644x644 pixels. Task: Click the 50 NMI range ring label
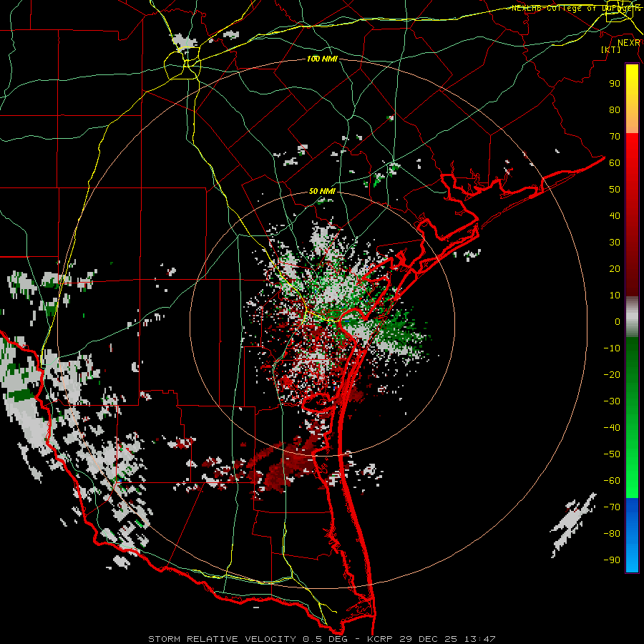point(322,191)
